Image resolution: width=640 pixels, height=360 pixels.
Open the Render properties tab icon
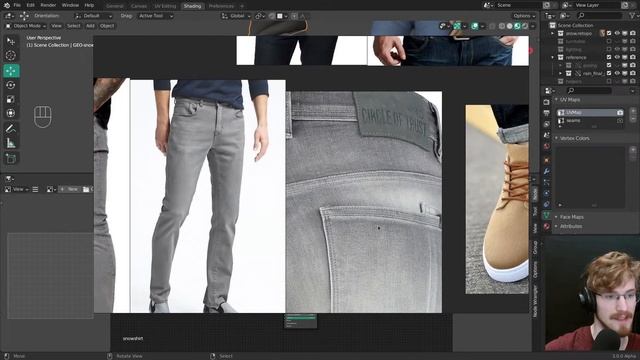pos(547,102)
